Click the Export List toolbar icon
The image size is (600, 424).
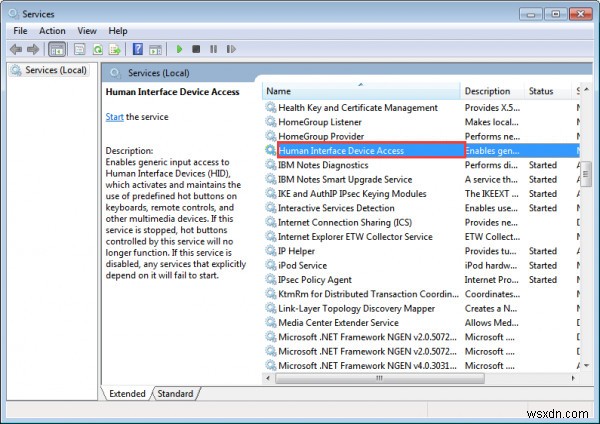coord(115,49)
